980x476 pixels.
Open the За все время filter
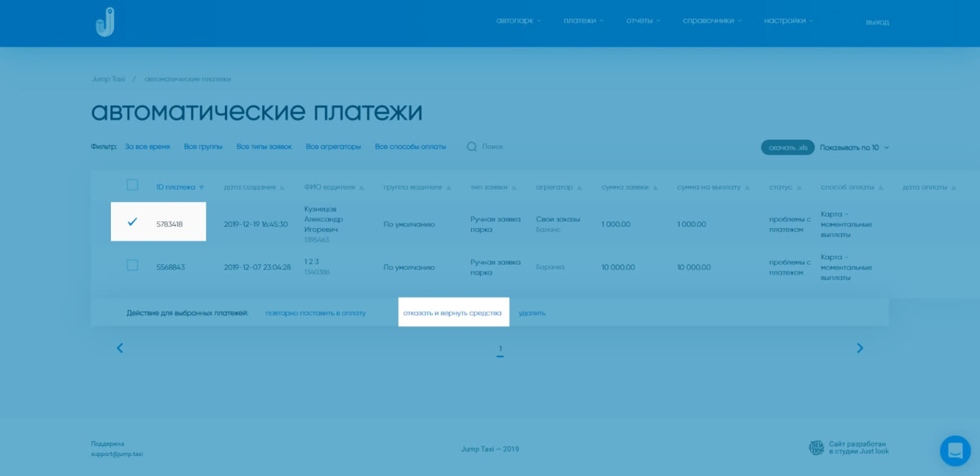(148, 147)
